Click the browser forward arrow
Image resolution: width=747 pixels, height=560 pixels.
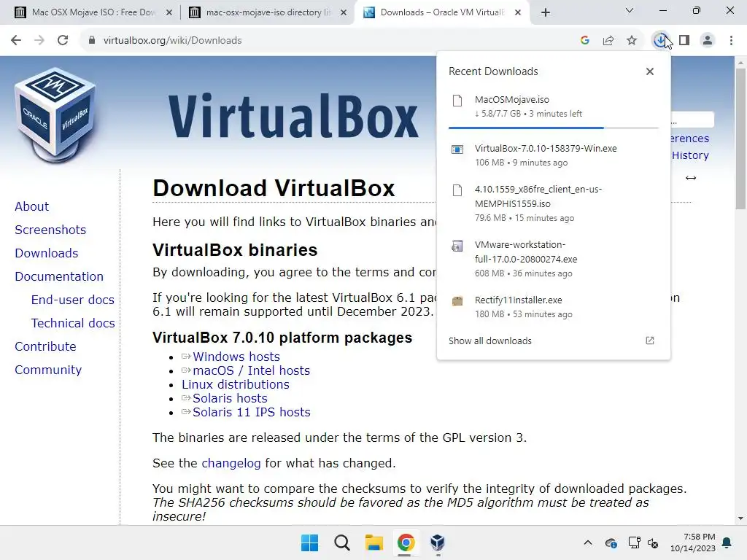pos(39,41)
